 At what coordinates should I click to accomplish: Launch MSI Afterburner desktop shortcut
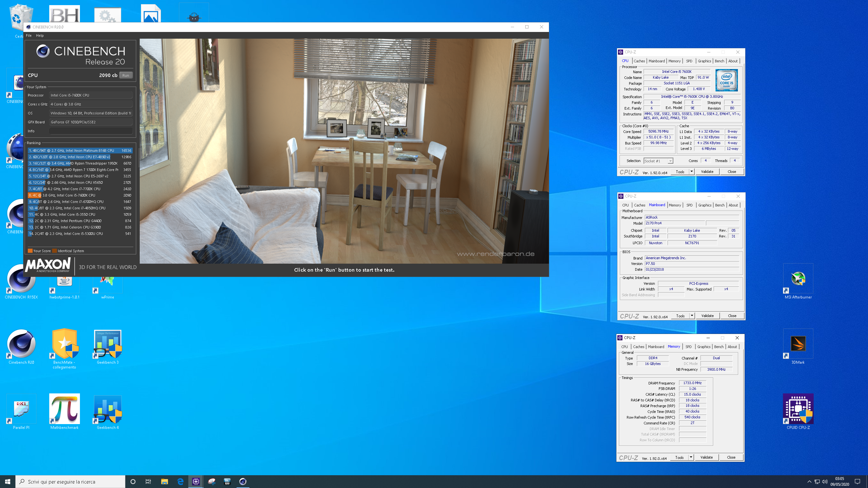coord(798,282)
